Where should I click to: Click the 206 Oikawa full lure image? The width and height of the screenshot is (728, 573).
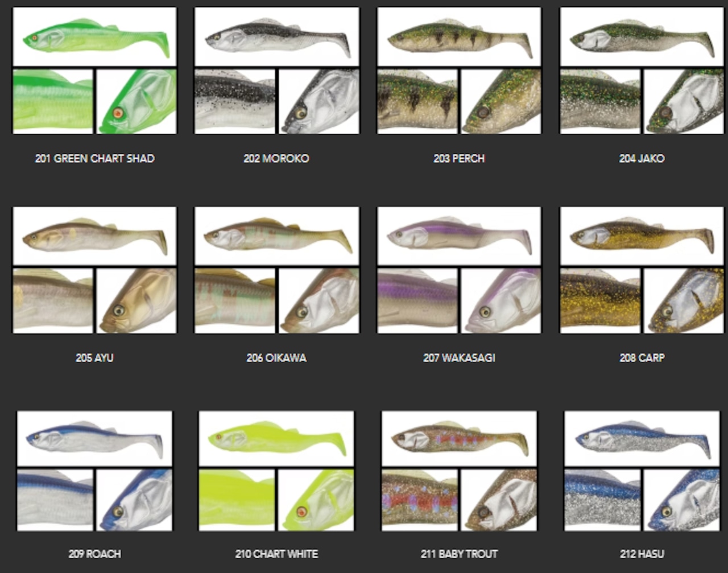277,236
